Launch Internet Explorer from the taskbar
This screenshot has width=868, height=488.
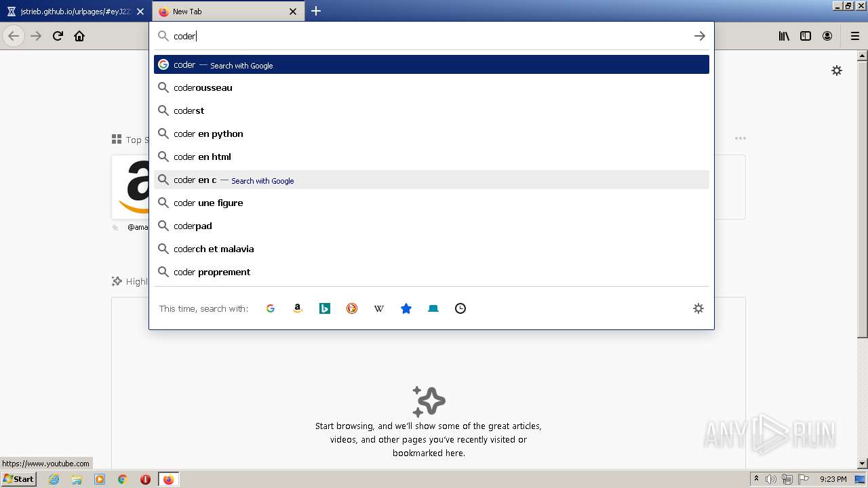point(54,479)
